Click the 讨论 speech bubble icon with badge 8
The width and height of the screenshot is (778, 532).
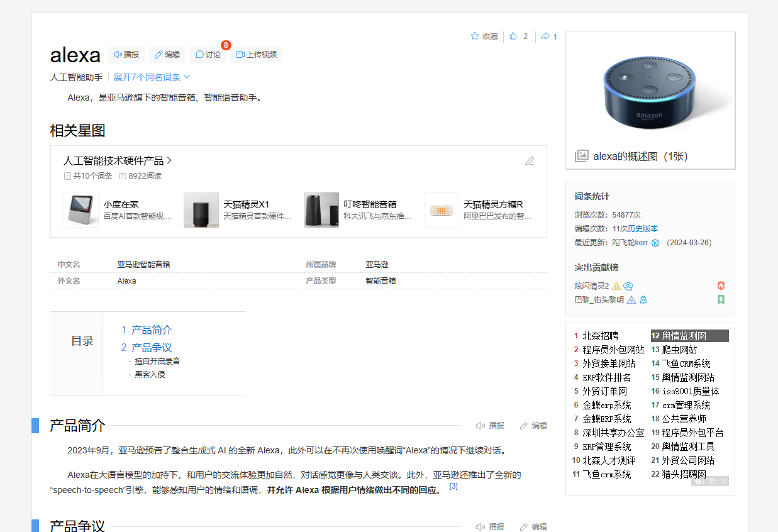click(199, 54)
